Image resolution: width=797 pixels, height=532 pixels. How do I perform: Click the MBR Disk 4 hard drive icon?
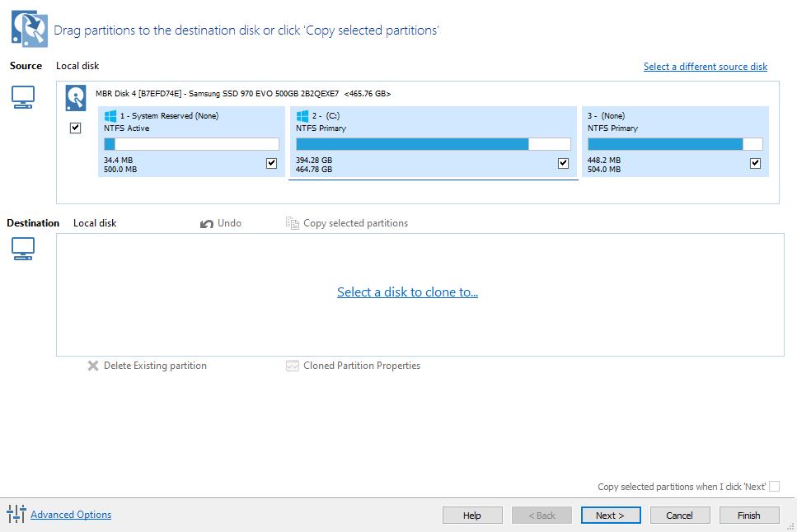(x=76, y=98)
